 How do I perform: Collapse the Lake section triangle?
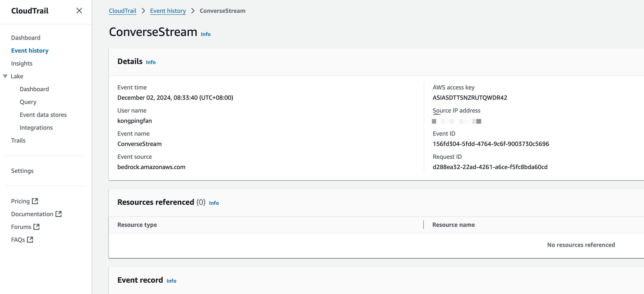[x=5, y=76]
